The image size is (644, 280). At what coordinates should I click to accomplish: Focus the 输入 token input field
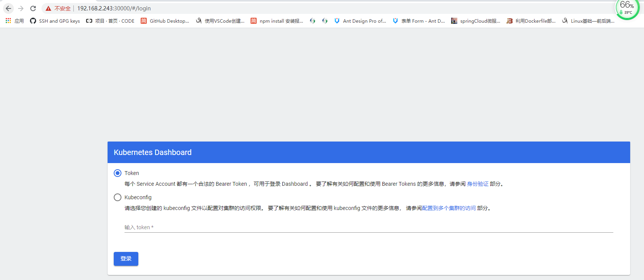369,227
